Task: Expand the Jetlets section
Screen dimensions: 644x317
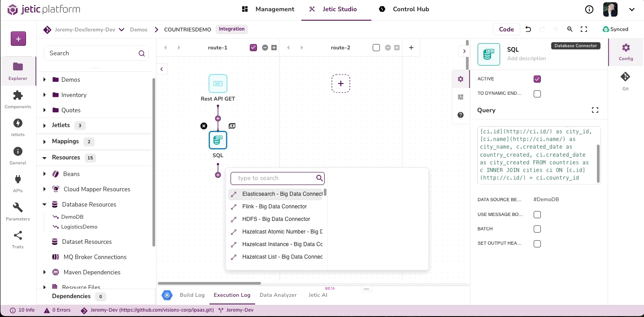Action: (44, 125)
